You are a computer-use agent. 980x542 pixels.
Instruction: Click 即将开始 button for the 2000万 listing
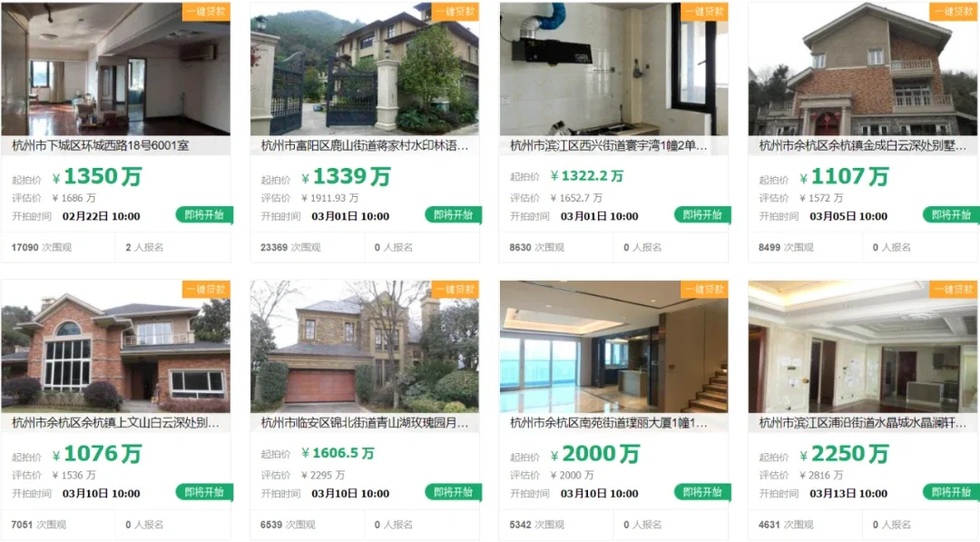[702, 492]
